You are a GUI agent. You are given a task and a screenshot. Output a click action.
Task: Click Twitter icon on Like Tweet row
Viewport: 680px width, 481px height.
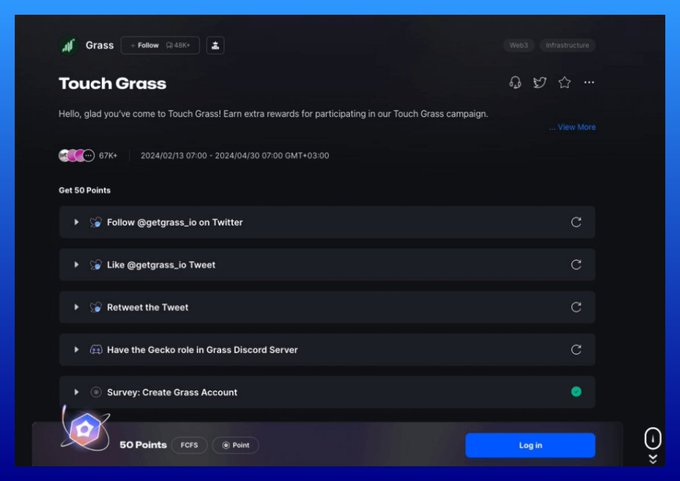tap(96, 265)
